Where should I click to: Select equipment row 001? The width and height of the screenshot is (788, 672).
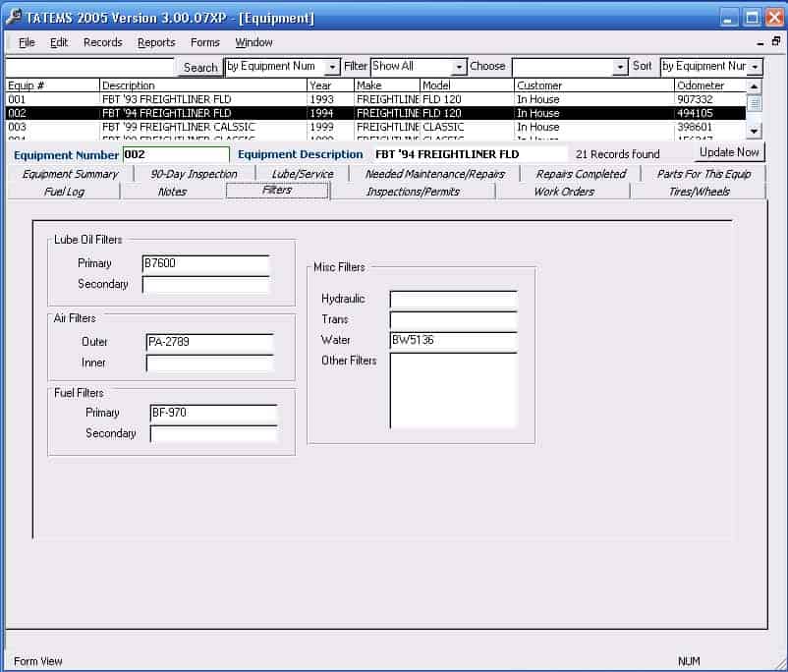[375, 99]
